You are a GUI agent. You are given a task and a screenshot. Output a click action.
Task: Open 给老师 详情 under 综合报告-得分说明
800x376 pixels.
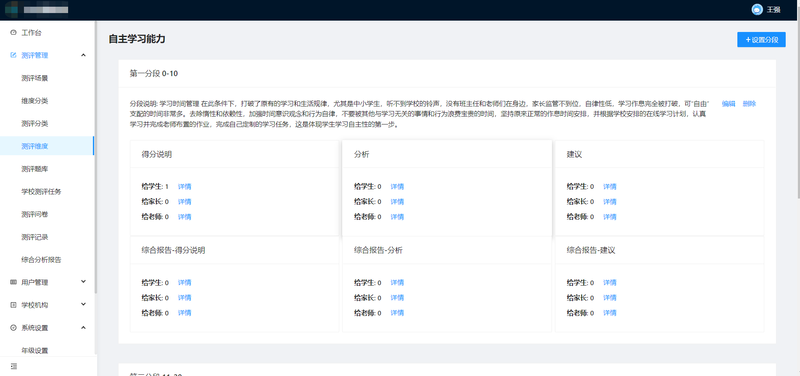click(x=184, y=313)
